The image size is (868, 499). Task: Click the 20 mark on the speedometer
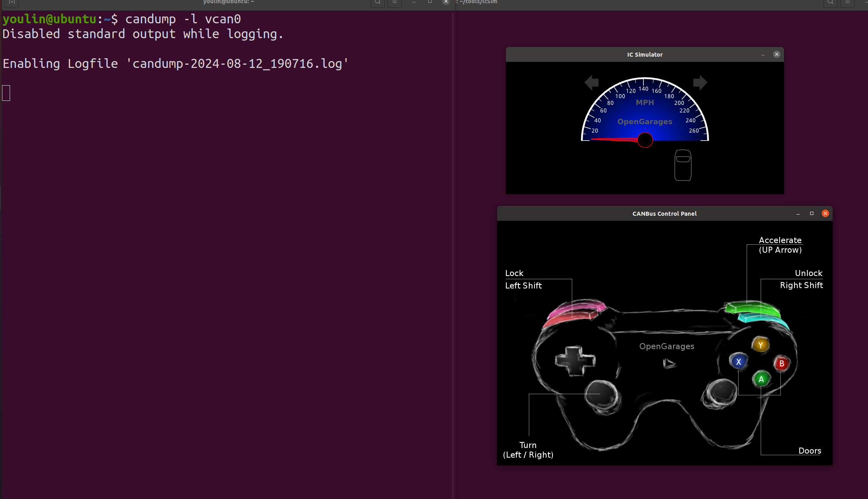pos(595,131)
